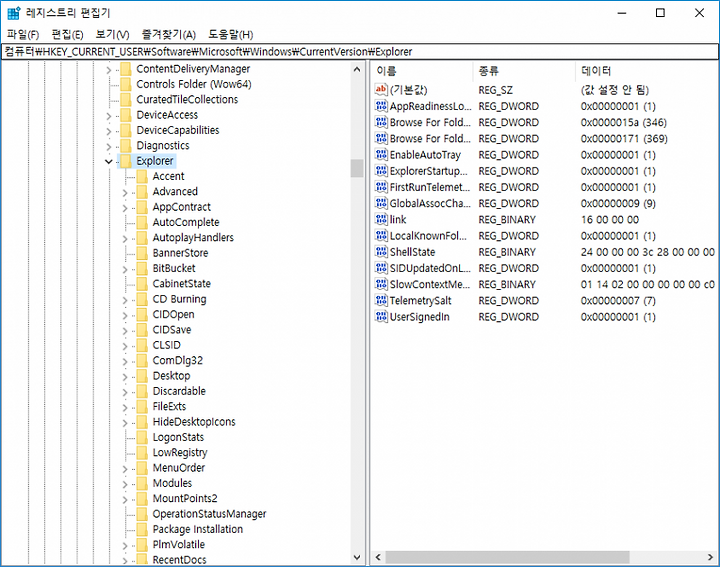Select the (기본값) string value icon
The image size is (720, 567).
pos(381,90)
